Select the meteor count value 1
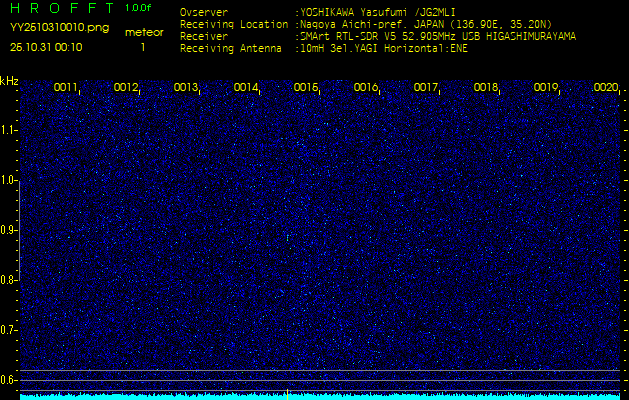Viewport: 629px width, 400px height. tap(143, 47)
